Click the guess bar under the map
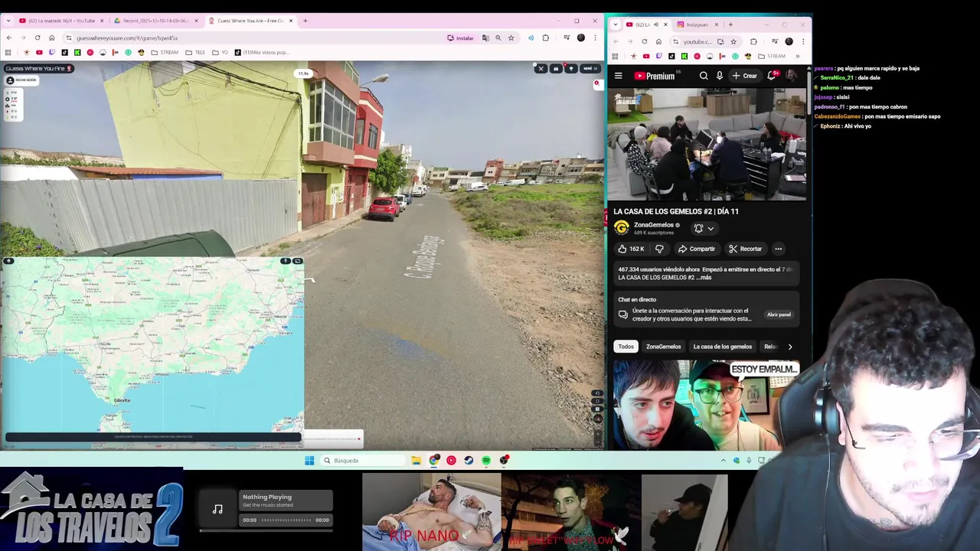Viewport: 980px width, 551px height. [x=153, y=437]
